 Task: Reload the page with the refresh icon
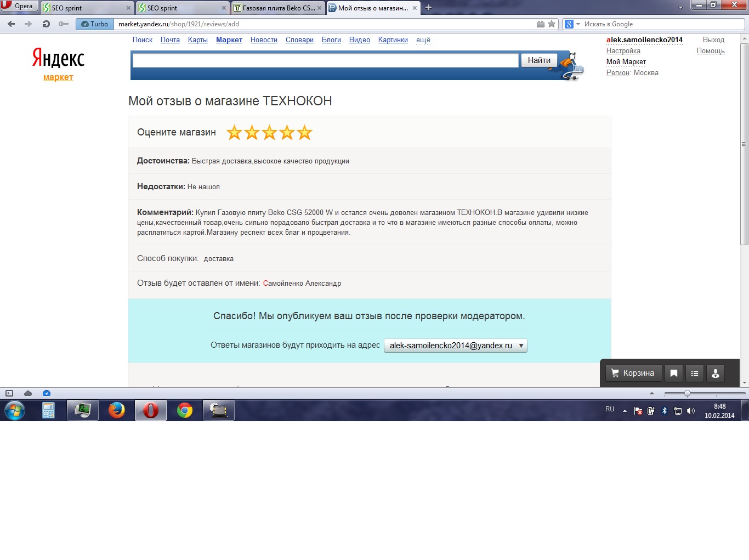(46, 24)
